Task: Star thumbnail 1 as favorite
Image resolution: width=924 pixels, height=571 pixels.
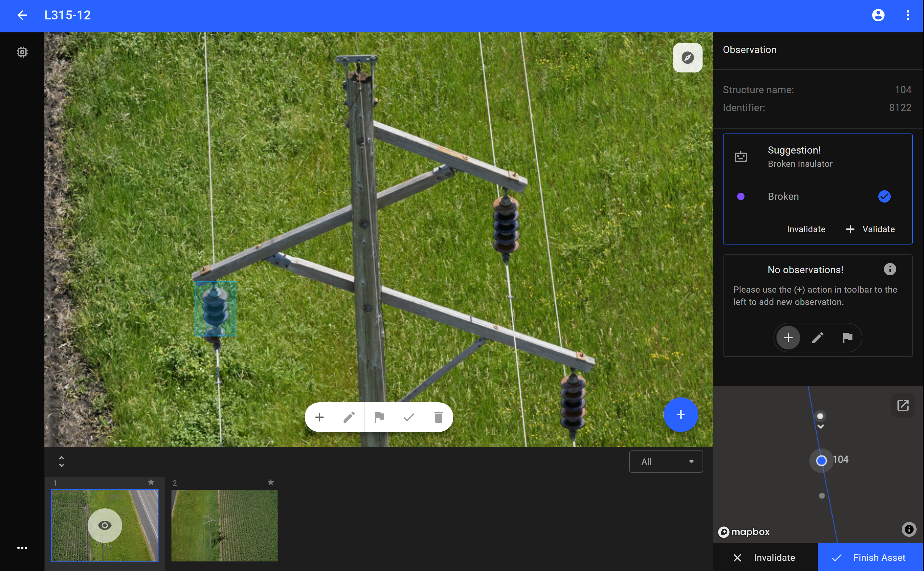Action: click(151, 482)
